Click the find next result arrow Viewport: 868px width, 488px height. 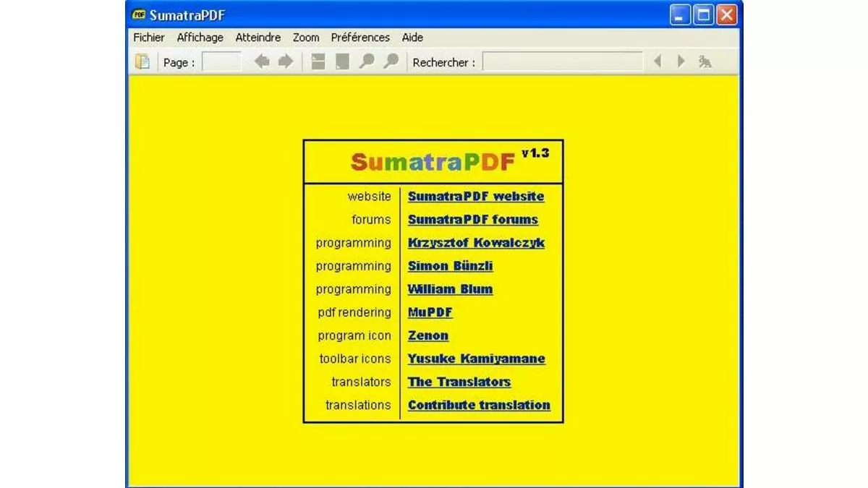tap(680, 61)
